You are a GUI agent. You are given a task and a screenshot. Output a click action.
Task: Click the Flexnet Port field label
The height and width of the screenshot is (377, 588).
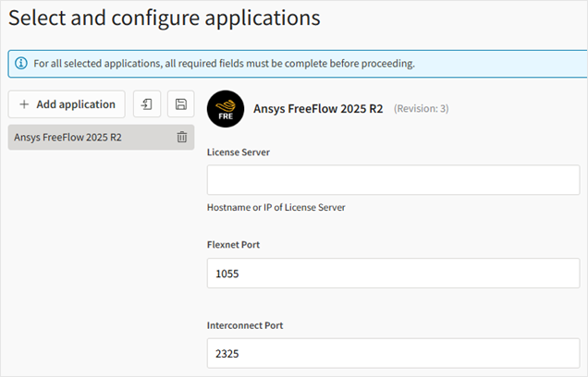pyautogui.click(x=233, y=245)
